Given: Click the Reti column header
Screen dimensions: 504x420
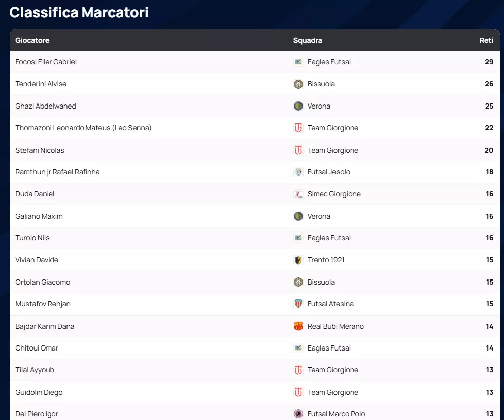Looking at the screenshot, I should pyautogui.click(x=486, y=40).
